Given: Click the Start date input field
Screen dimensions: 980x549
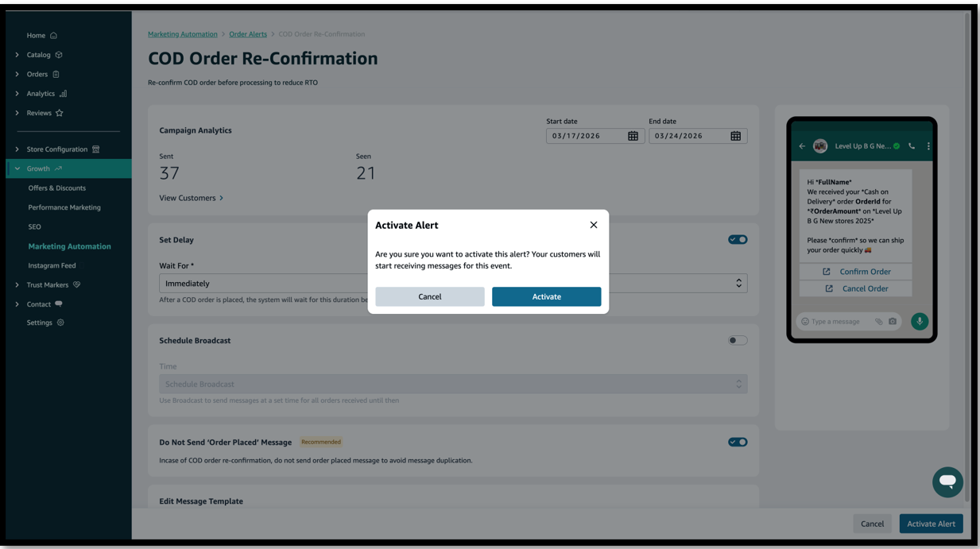Looking at the screenshot, I should [x=586, y=136].
